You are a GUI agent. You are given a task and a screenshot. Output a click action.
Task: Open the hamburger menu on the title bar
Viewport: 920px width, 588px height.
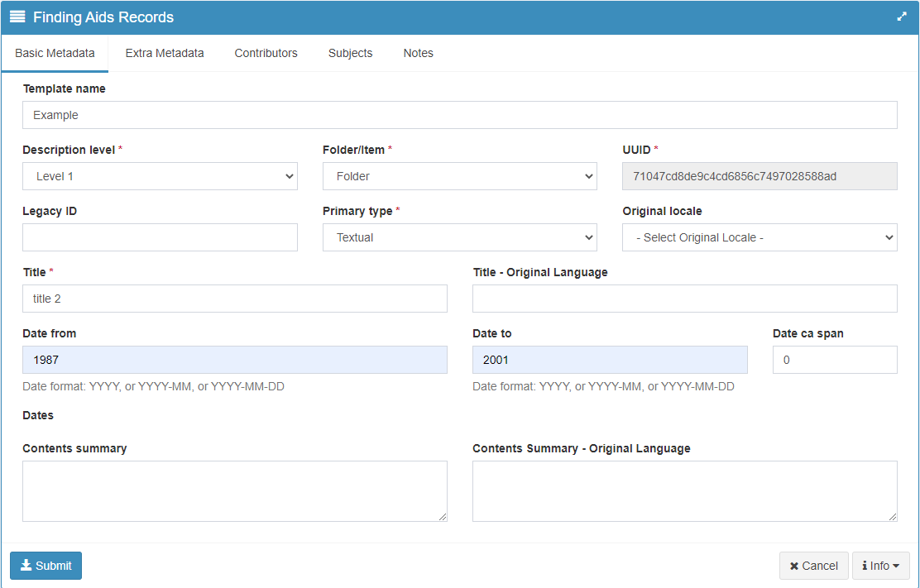(18, 17)
